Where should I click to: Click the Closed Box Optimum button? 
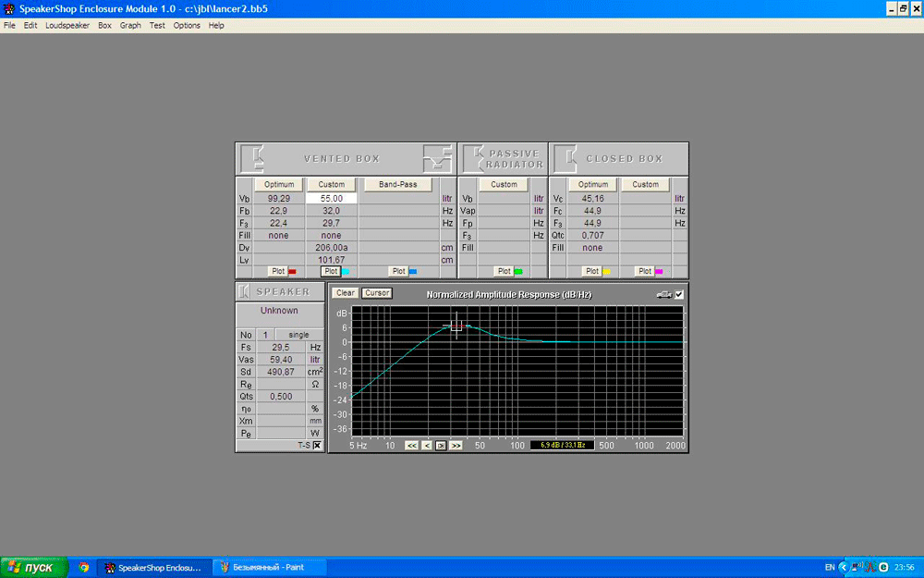click(593, 185)
